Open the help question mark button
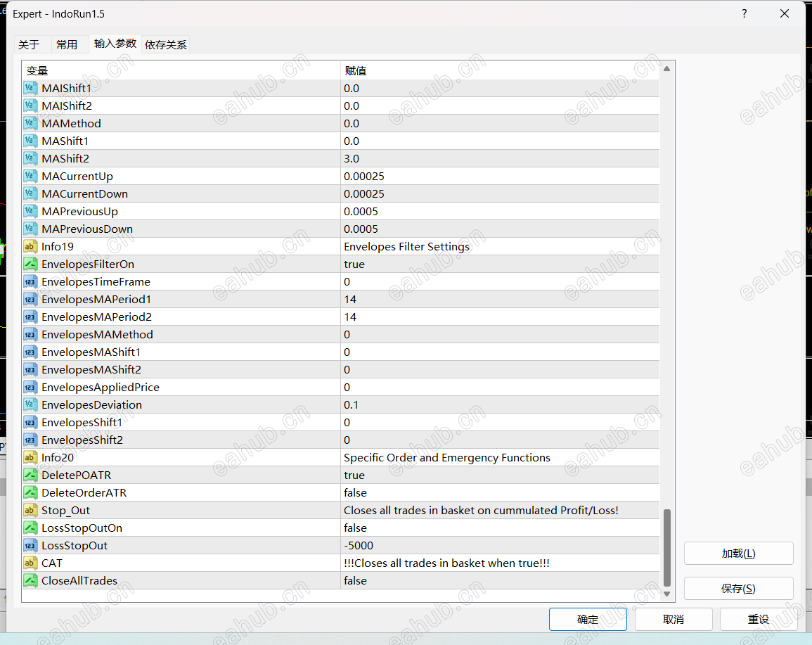The width and height of the screenshot is (812, 645). [x=745, y=14]
